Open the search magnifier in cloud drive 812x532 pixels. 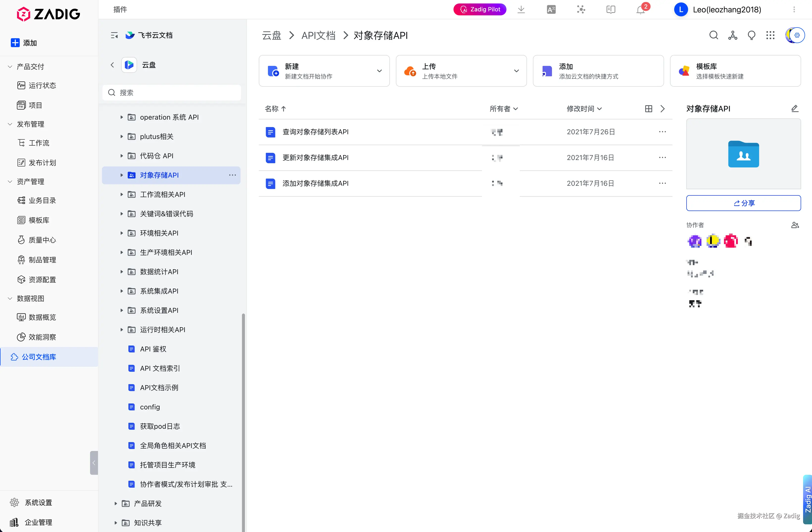[x=713, y=35]
